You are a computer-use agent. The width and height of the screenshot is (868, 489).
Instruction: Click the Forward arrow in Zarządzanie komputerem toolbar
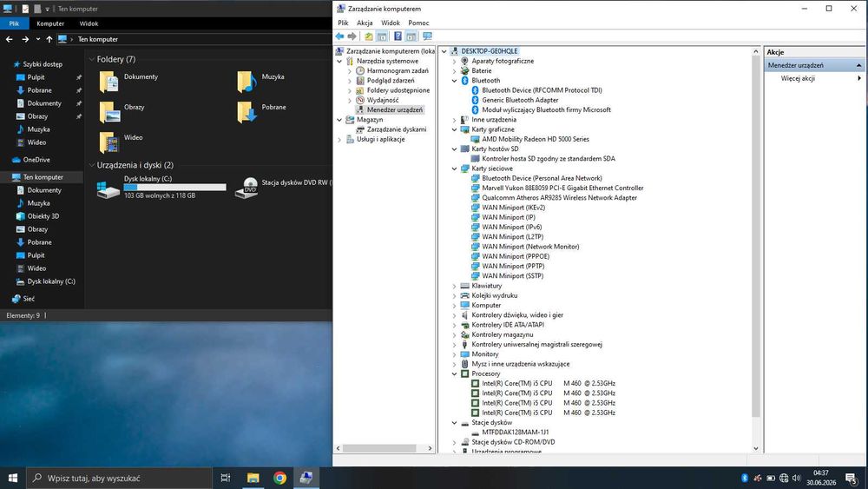point(352,36)
